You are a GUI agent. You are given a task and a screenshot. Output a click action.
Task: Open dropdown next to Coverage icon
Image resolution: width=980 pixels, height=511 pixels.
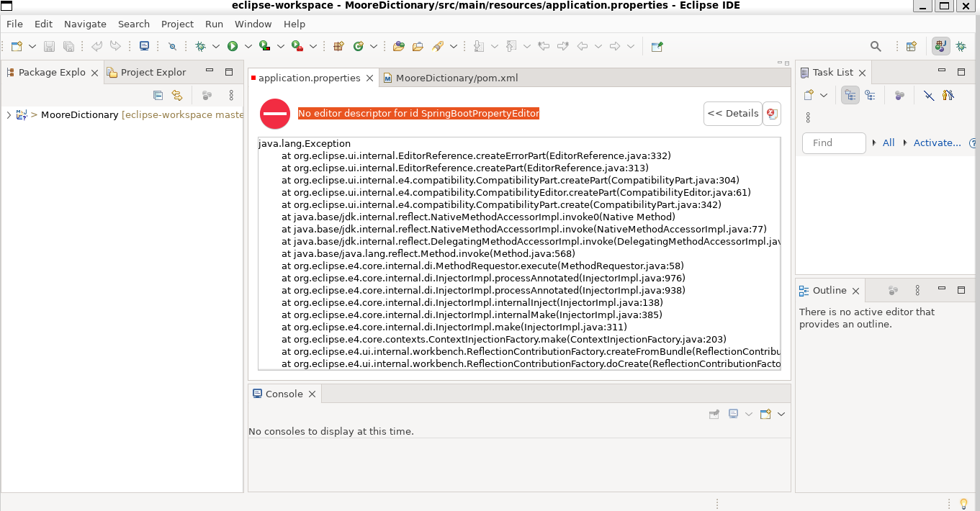coord(279,46)
